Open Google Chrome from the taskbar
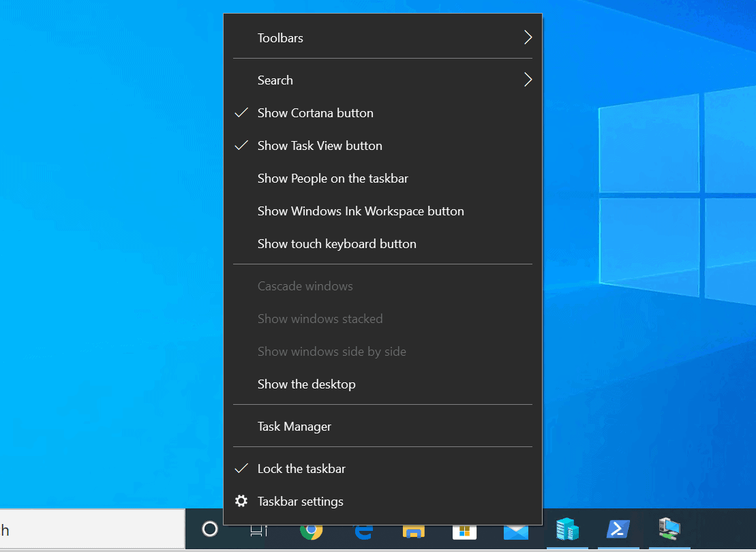Viewport: 756px width, 552px height. 312,530
